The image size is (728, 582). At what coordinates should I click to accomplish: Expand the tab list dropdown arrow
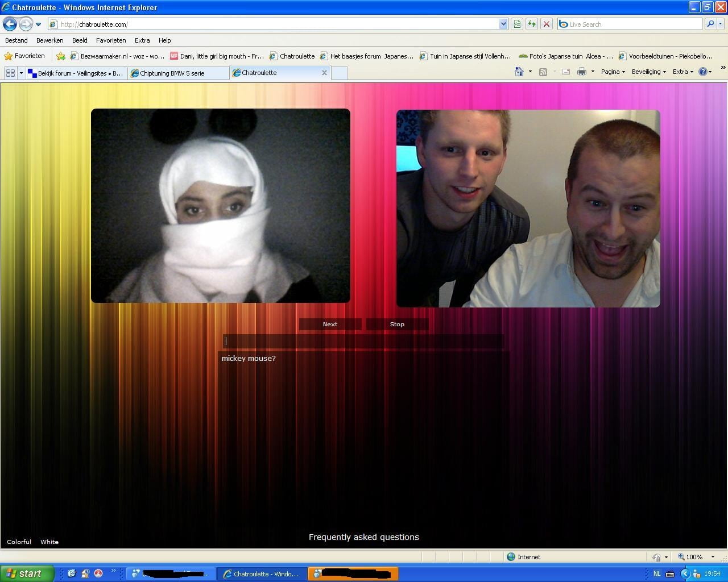click(x=21, y=73)
